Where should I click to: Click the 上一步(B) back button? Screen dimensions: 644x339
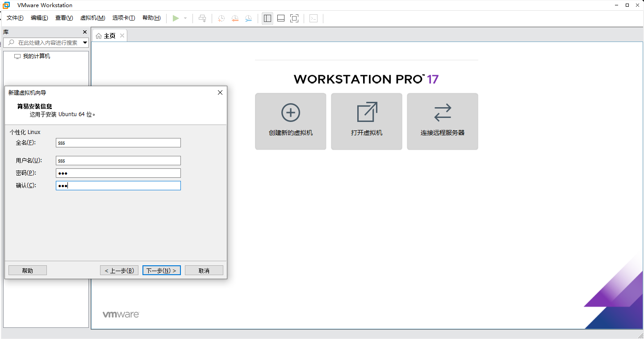click(119, 270)
